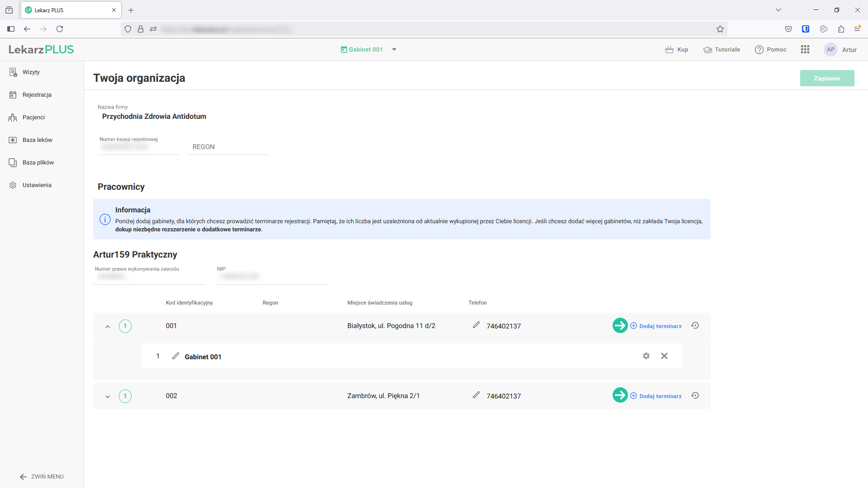Image resolution: width=868 pixels, height=488 pixels.
Task: Collapse the 001 location row
Action: [108, 326]
